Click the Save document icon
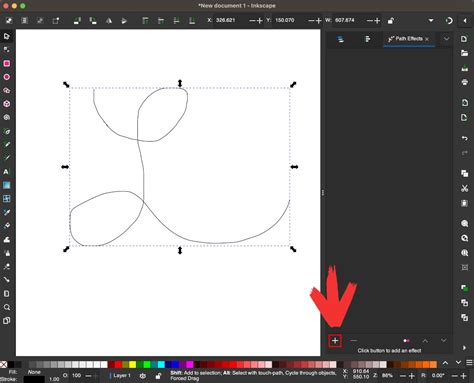Image resolution: width=474 pixels, height=383 pixels. tap(464, 68)
